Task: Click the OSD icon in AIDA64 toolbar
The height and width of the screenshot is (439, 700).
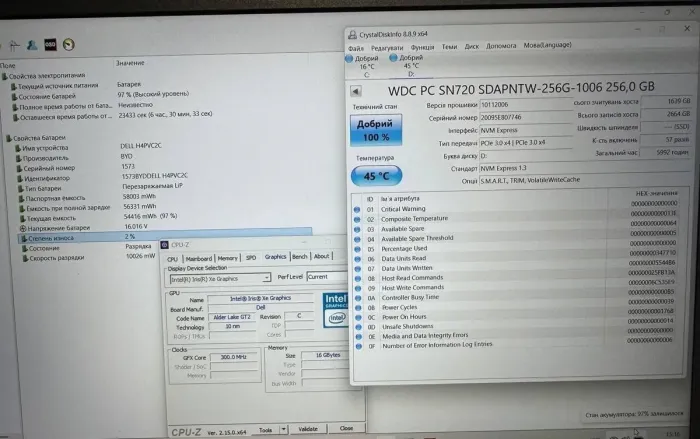Action: (49, 45)
